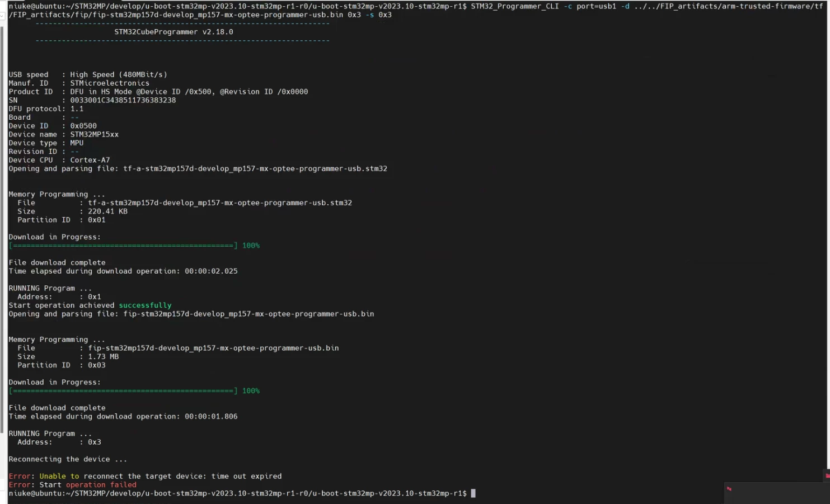Click Partition ID value '0x03'

(96, 365)
